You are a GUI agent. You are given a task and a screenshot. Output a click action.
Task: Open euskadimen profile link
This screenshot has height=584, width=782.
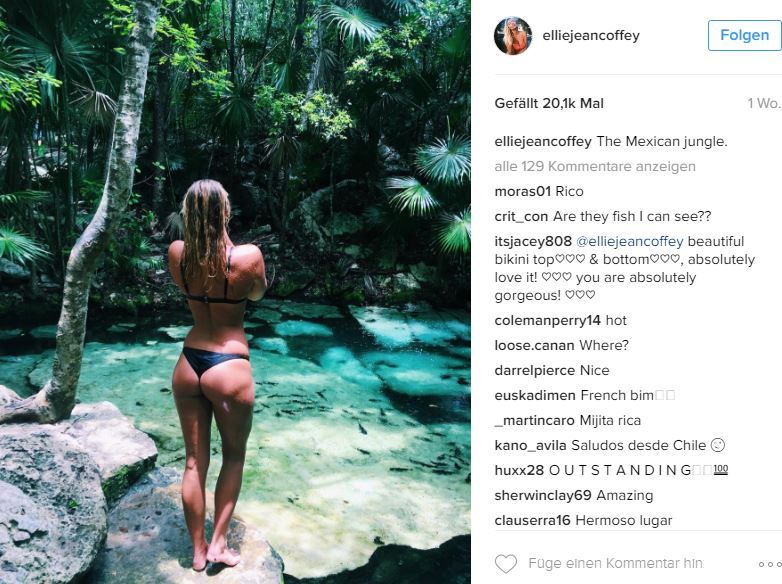pyautogui.click(x=535, y=395)
